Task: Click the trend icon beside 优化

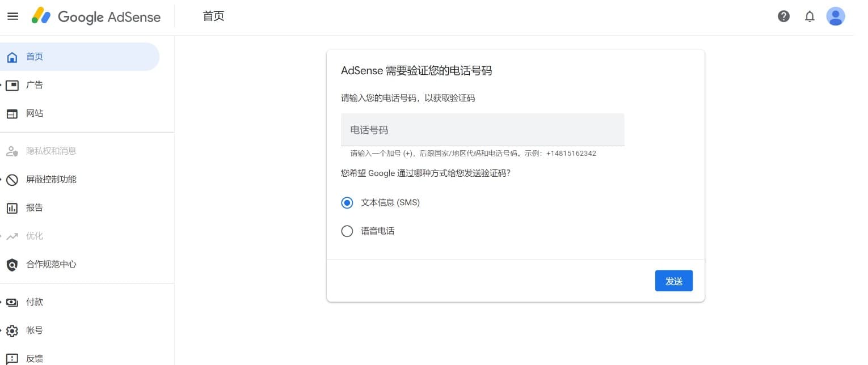Action: pyautogui.click(x=12, y=236)
